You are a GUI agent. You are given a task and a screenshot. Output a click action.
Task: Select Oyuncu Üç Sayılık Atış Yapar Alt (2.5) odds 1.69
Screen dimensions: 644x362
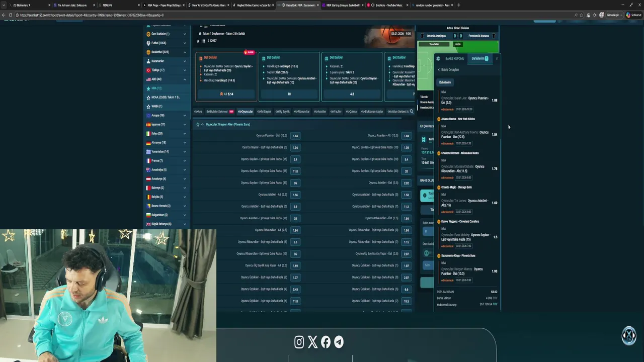click(x=295, y=265)
